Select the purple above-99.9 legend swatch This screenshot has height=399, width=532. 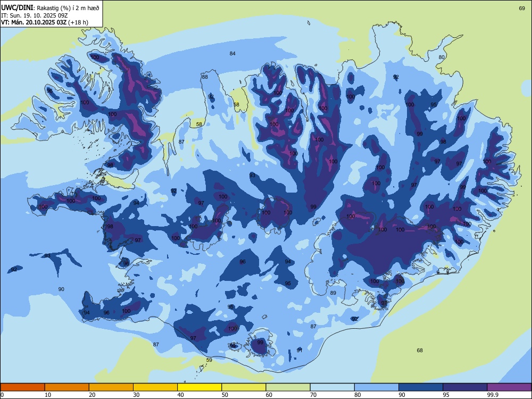click(x=509, y=387)
